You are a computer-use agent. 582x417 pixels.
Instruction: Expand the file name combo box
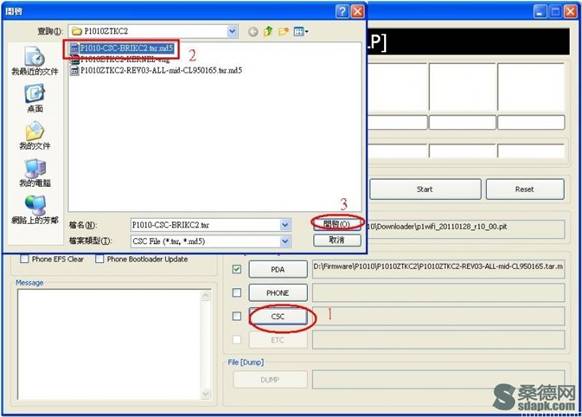click(x=285, y=225)
